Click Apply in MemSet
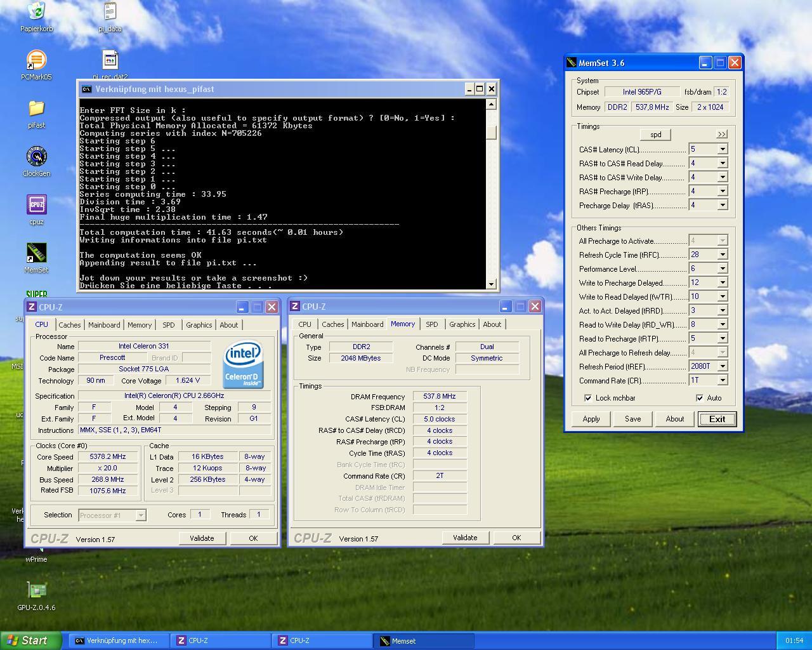This screenshot has width=812, height=650. tap(591, 419)
